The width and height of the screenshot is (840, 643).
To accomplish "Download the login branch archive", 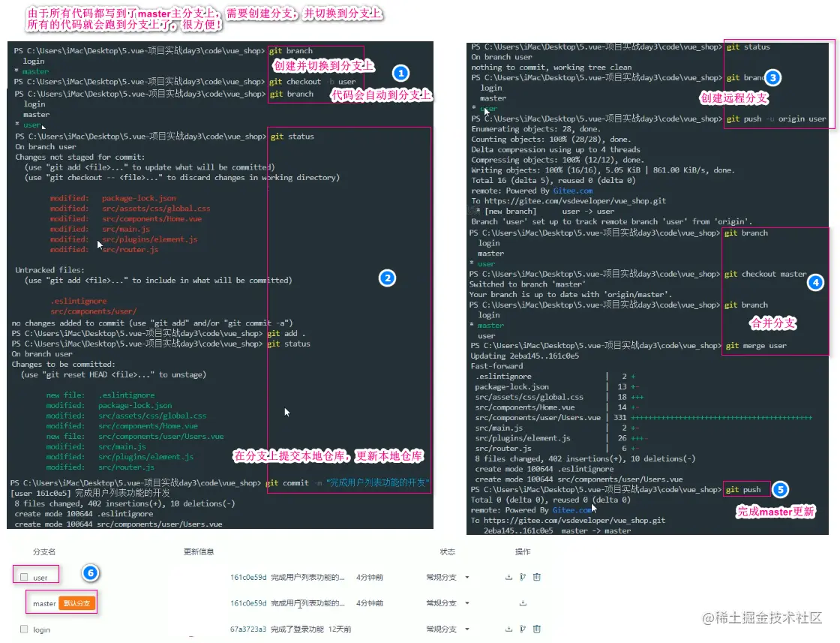I will [508, 629].
